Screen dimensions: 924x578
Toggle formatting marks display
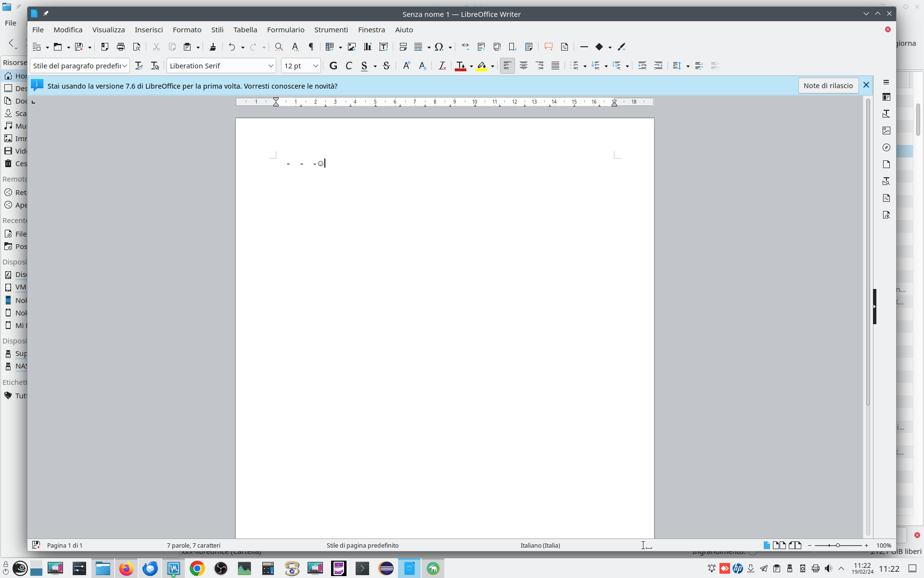(x=311, y=47)
